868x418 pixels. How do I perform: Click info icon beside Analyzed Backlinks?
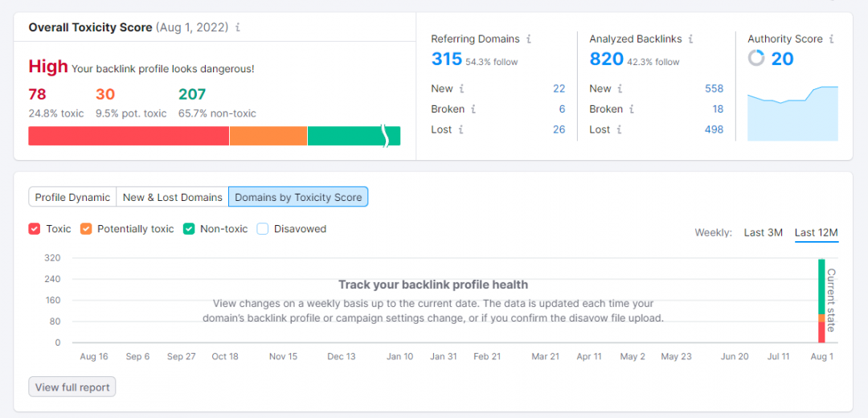pyautogui.click(x=690, y=39)
